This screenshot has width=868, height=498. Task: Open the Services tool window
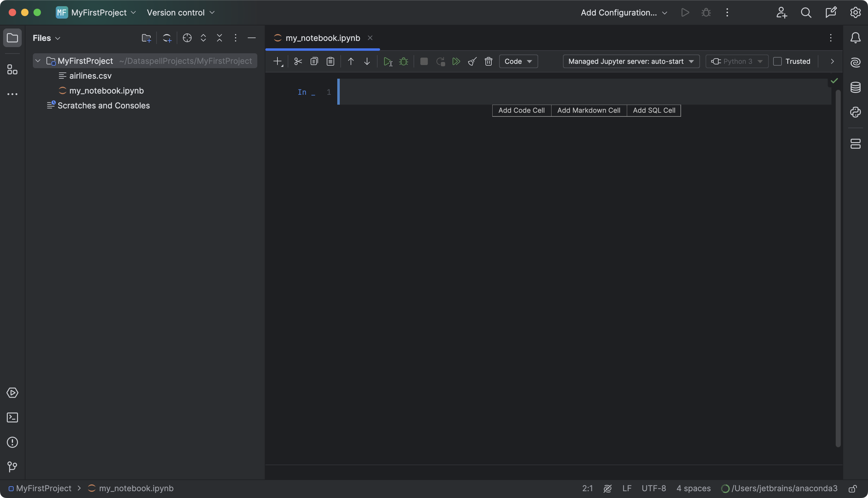click(12, 393)
